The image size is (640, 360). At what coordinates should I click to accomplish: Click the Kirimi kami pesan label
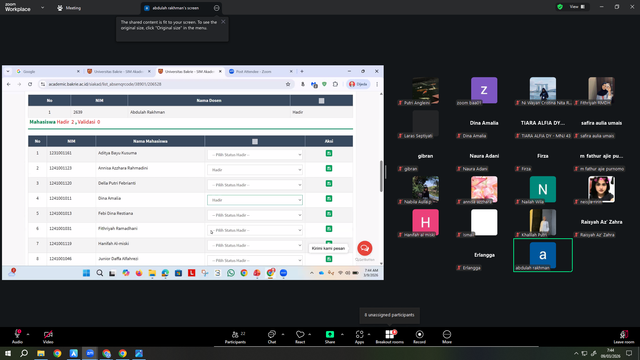coord(328,248)
